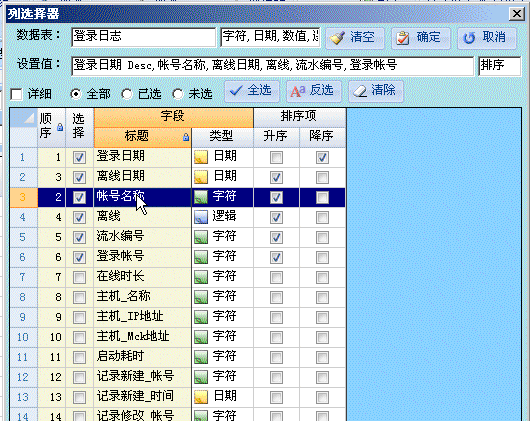Click the 设置值 text field

tap(273, 66)
